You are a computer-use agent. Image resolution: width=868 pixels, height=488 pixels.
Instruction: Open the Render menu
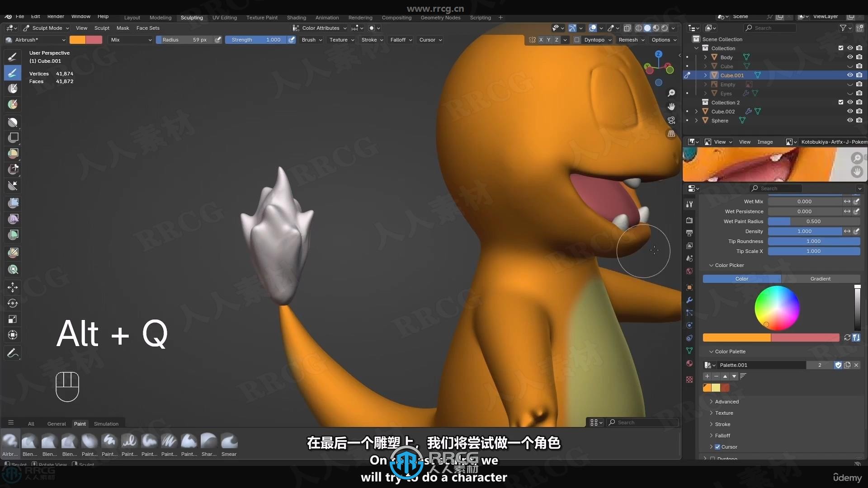pyautogui.click(x=56, y=16)
